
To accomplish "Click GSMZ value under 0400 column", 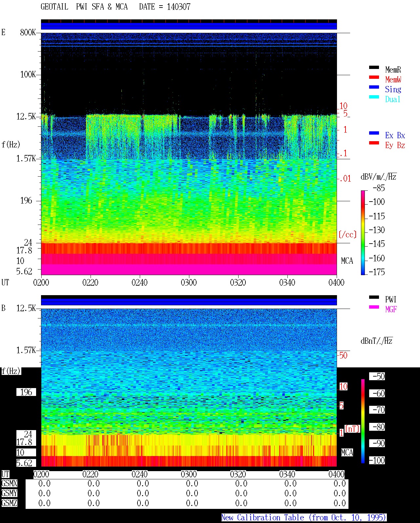I will [340, 503].
